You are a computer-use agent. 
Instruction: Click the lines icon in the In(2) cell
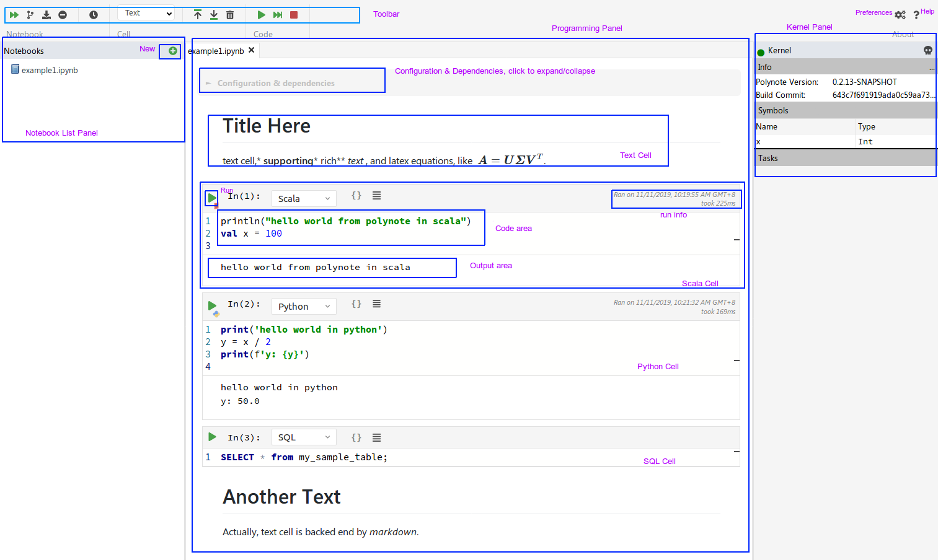coord(376,304)
